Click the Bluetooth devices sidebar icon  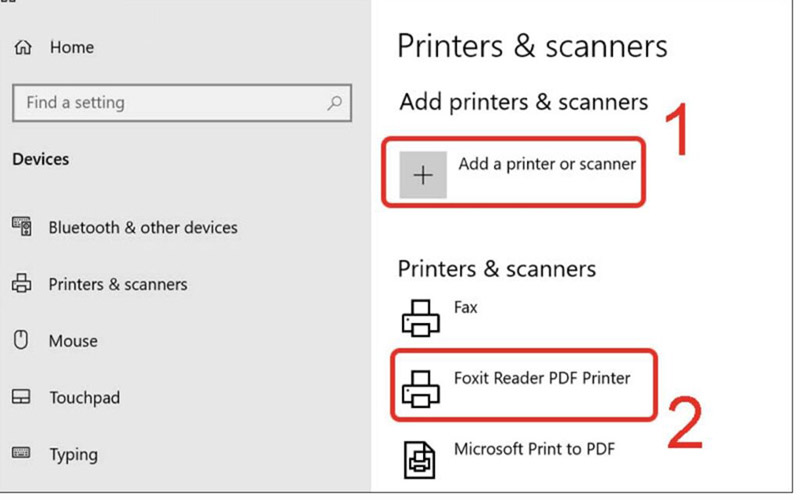tap(22, 227)
